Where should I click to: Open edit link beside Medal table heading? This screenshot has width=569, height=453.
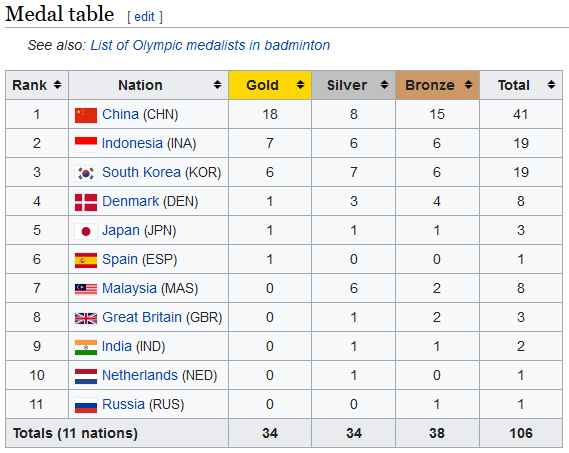pos(144,17)
